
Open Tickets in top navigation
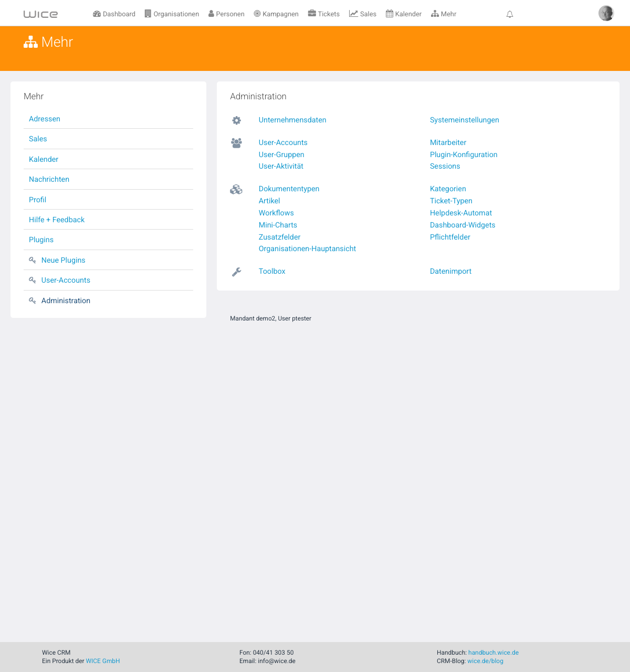[324, 14]
